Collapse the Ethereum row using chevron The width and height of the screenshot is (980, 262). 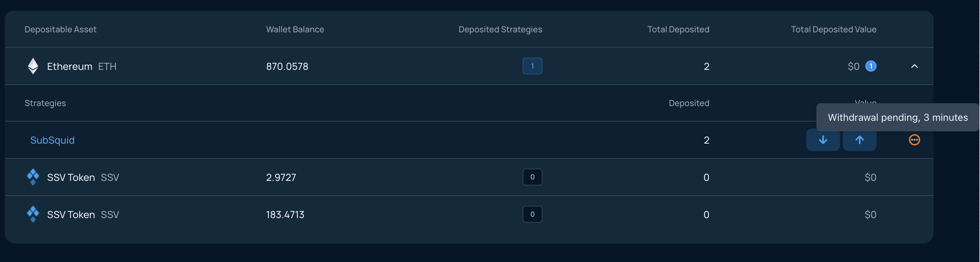pyautogui.click(x=914, y=66)
